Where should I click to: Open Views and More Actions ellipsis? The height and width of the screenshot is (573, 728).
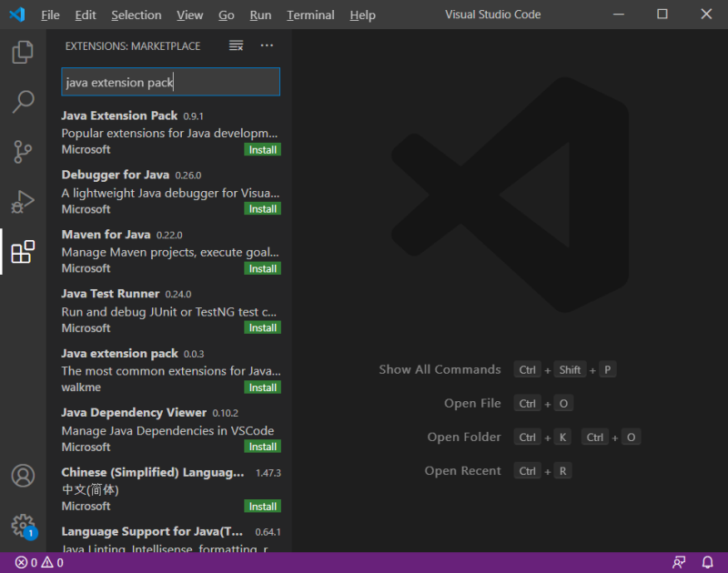pos(267,45)
